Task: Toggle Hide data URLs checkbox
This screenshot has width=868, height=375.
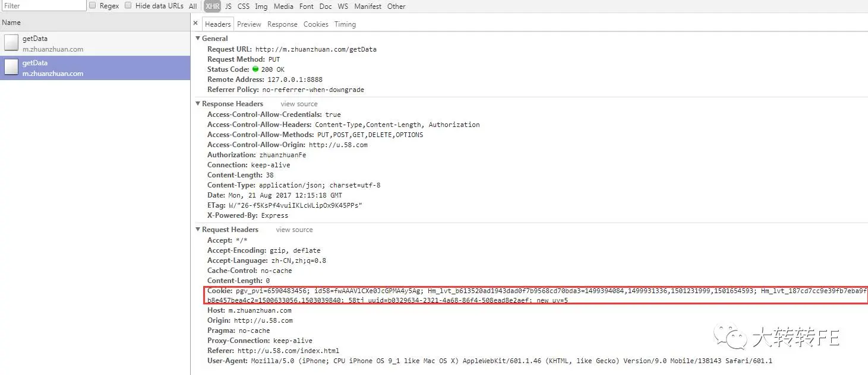Action: [128, 5]
